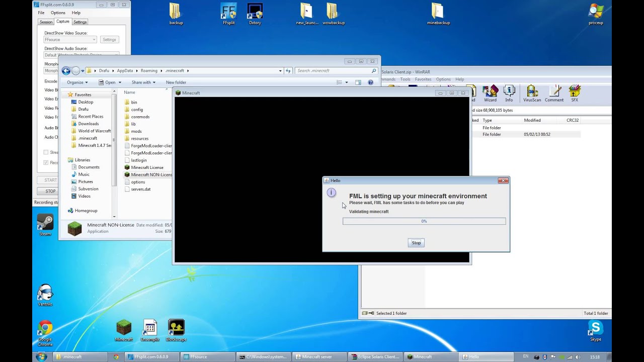Open the address bar history dropdown
Screen dimensions: 644x362
click(280, 71)
